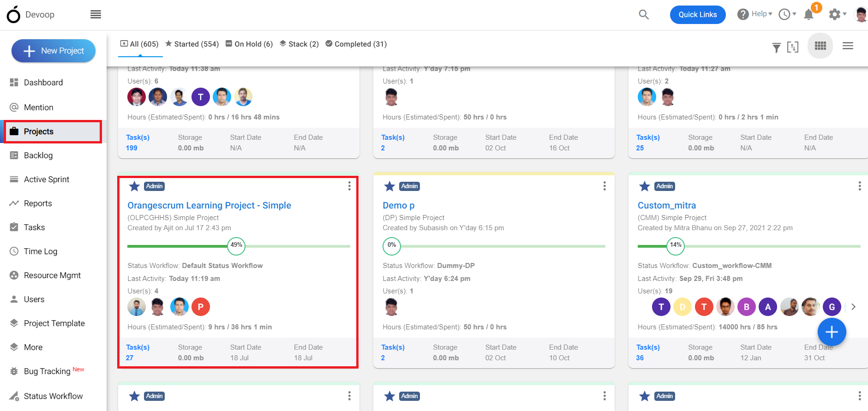The image size is (868, 411).
Task: Open the clock timer dropdown
Action: pos(787,15)
